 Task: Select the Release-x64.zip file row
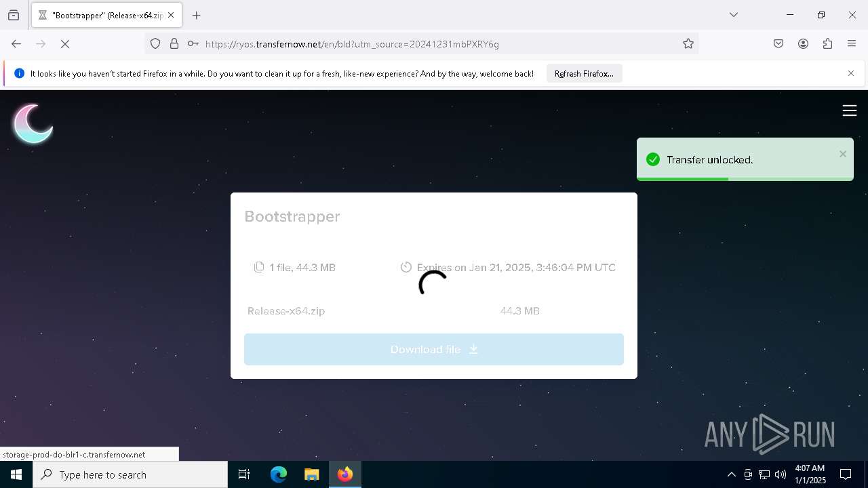[434, 311]
